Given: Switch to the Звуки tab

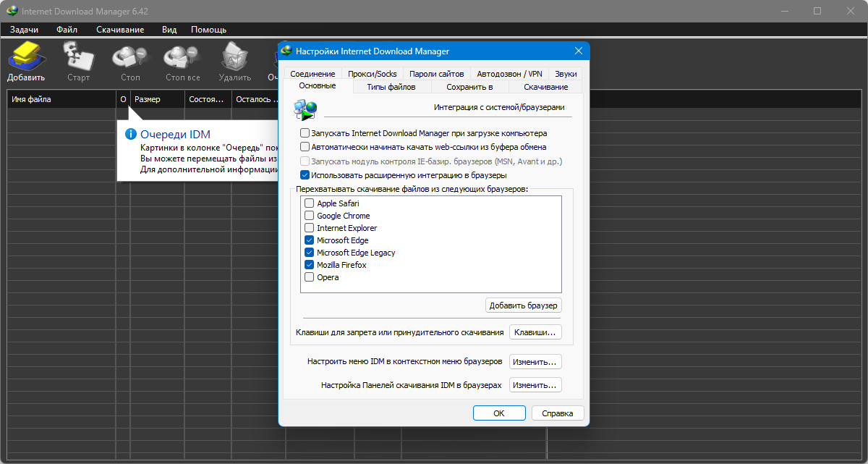Looking at the screenshot, I should pyautogui.click(x=566, y=74).
